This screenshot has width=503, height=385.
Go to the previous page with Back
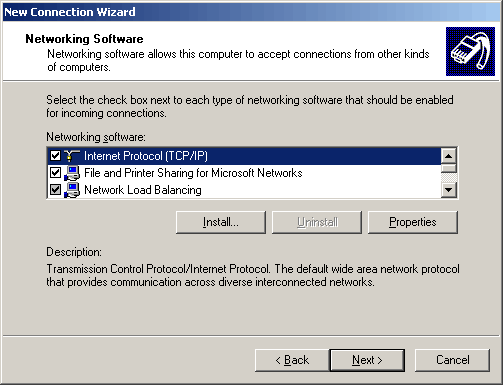pos(292,360)
